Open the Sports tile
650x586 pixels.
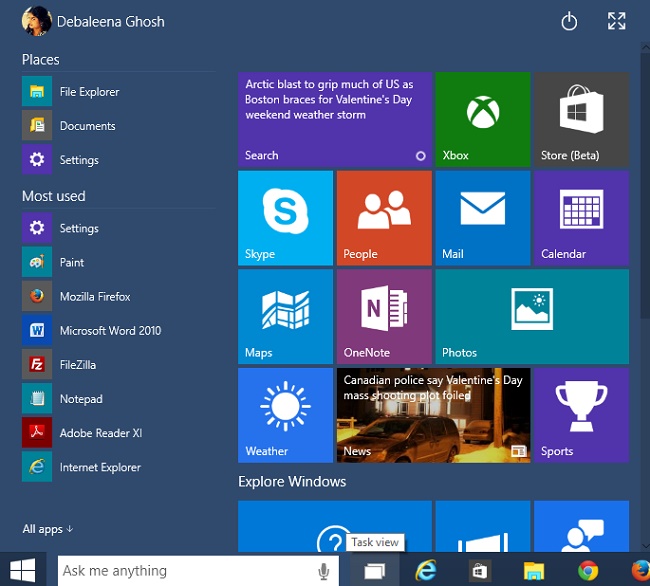[x=581, y=415]
